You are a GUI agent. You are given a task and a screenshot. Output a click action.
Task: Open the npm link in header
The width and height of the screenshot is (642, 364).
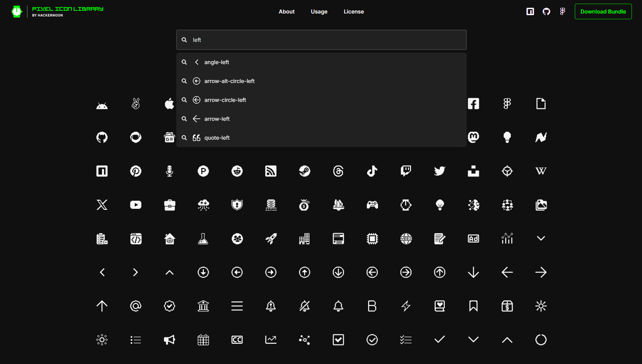click(530, 11)
